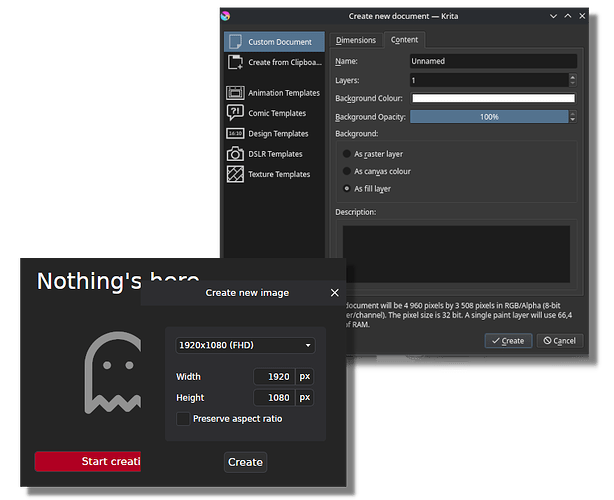Select the Texture Templates text label
614x500 pixels.
tap(279, 174)
